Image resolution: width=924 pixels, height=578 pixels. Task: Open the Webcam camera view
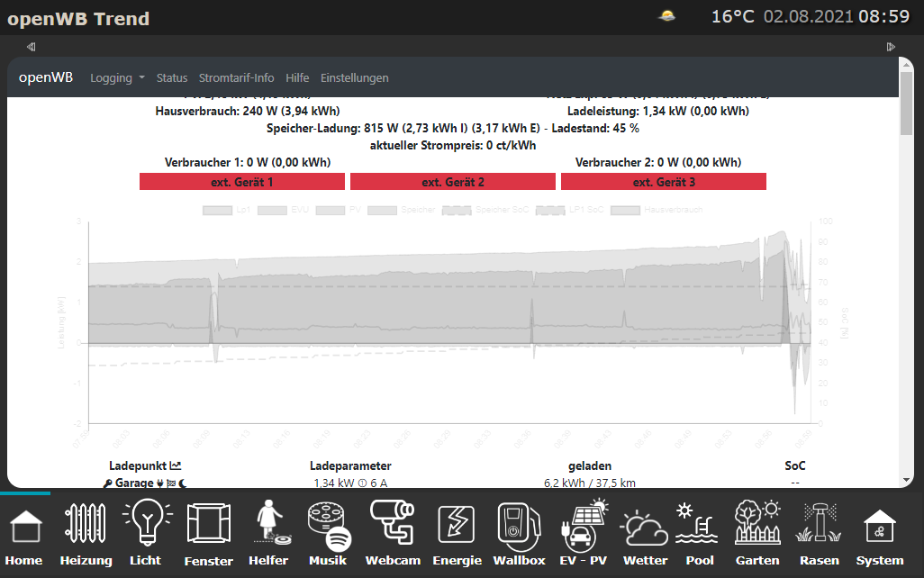392,533
